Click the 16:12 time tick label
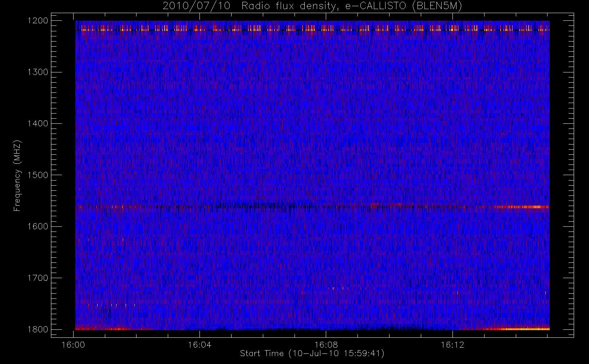 452,345
